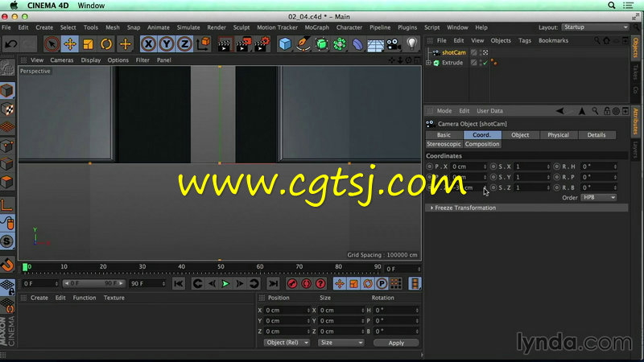Select the Live Selection tool
Image resolution: width=644 pixels, height=362 pixels.
tap(52, 44)
